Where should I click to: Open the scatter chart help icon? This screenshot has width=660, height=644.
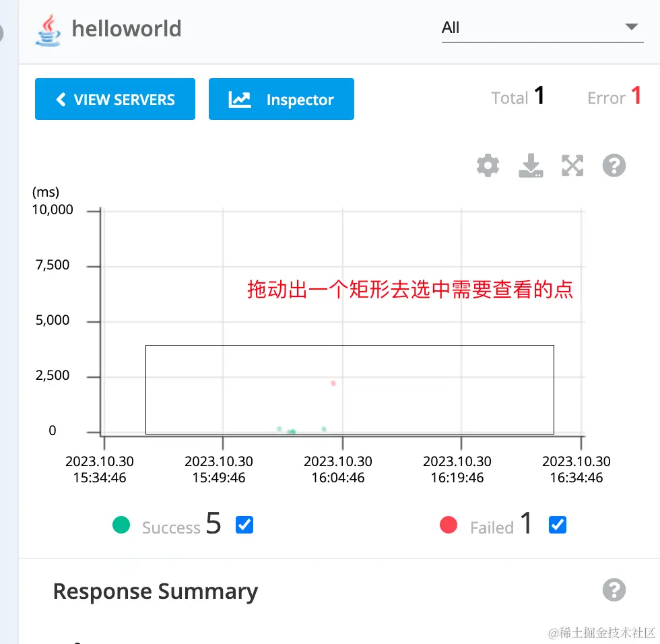[614, 166]
